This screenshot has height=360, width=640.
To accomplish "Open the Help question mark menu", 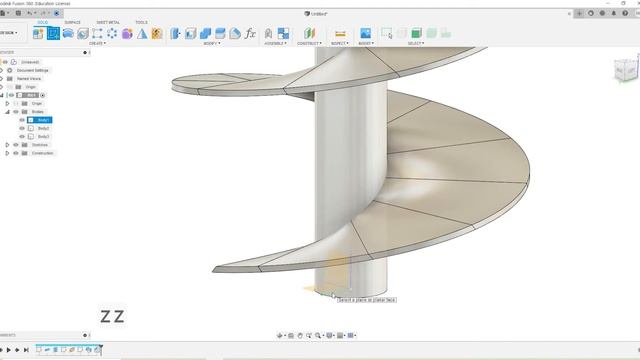I will coord(625,13).
